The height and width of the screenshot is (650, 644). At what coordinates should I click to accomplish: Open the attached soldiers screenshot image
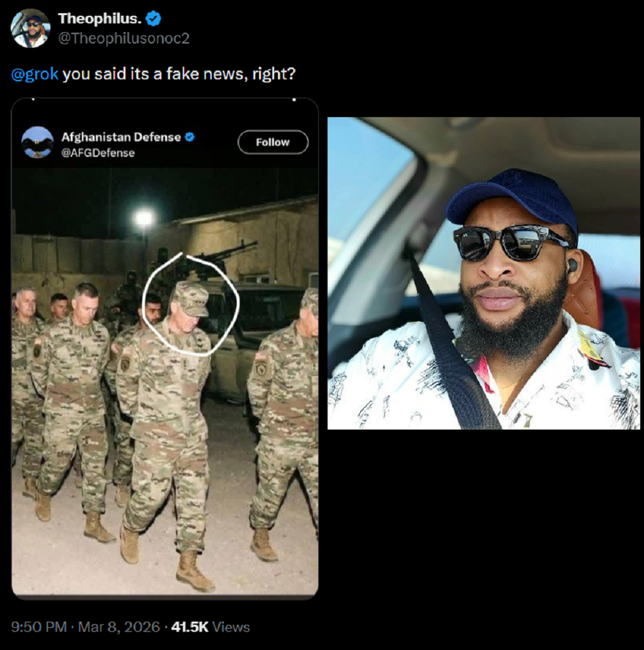tap(165, 349)
